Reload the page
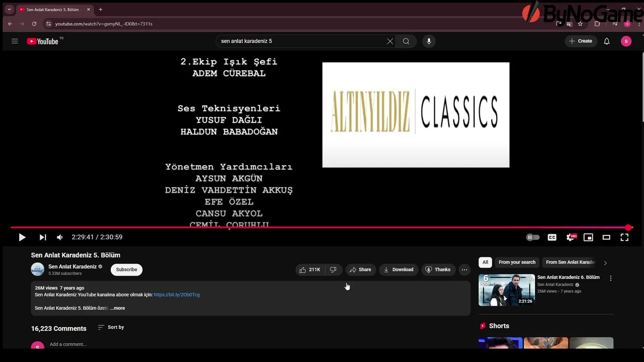This screenshot has width=644, height=362. tap(34, 24)
